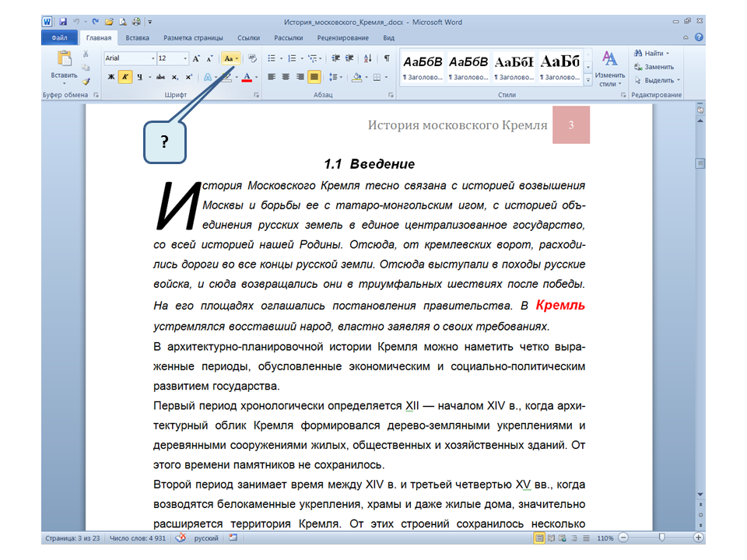Click the Заменить button
This screenshot has height=560, width=747.
tap(658, 67)
